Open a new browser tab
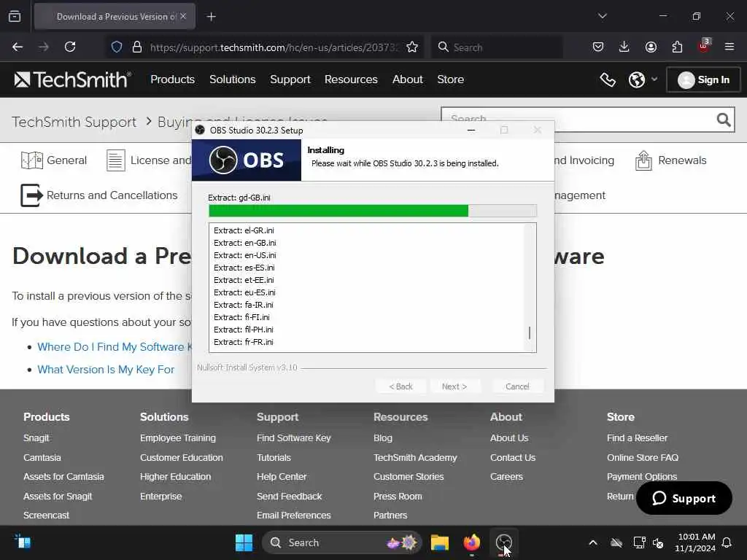Viewport: 747px width, 560px height. click(x=211, y=17)
